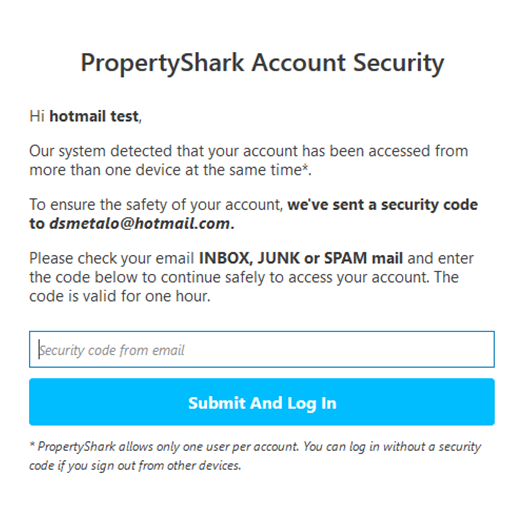The height and width of the screenshot is (526, 525).
Task: Click the word "Account" in the page title
Action: point(299,63)
